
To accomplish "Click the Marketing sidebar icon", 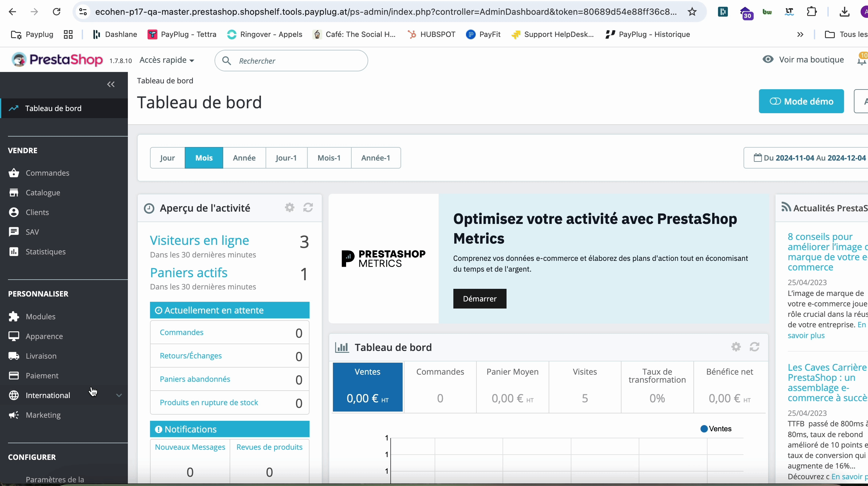I will [14, 414].
